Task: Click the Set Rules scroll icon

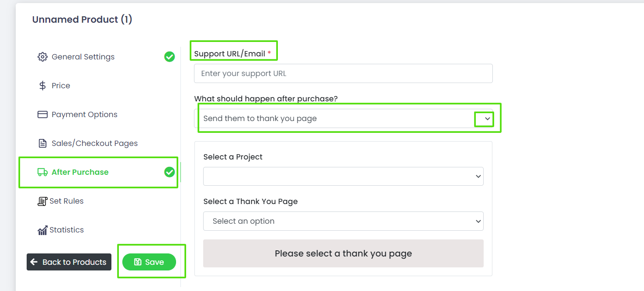Action: 42,201
